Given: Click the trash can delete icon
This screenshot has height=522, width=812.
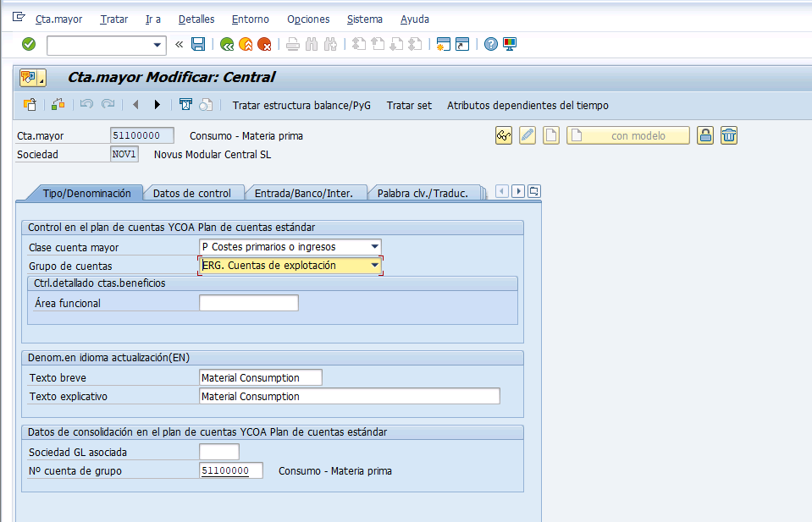Looking at the screenshot, I should 729,135.
